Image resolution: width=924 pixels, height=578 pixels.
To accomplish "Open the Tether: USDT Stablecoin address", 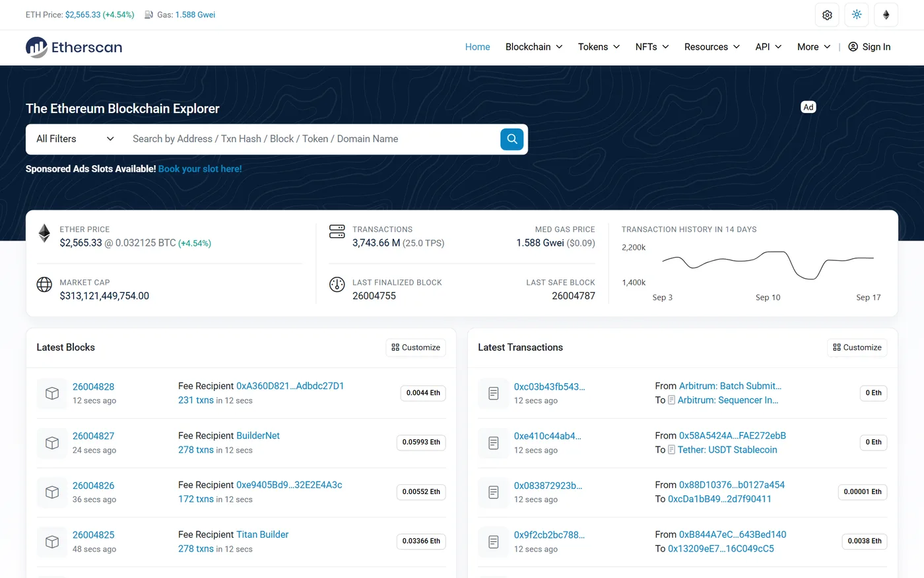I will click(x=727, y=450).
